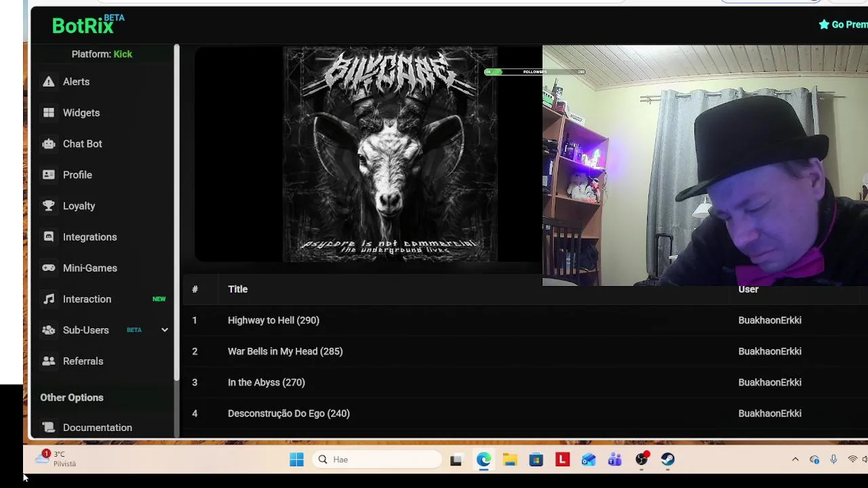Open the Wi-Fi network tray icon
Image resolution: width=868 pixels, height=488 pixels.
tap(852, 460)
